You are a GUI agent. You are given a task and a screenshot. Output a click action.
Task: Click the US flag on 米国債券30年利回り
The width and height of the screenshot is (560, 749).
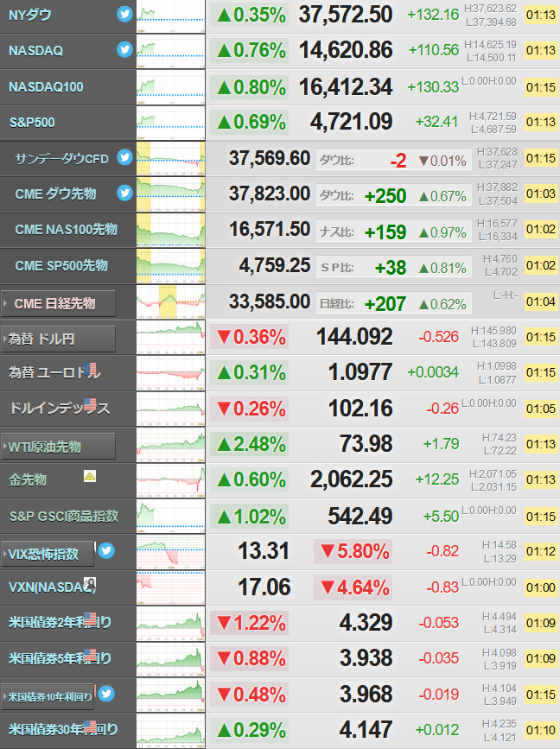[90, 727]
